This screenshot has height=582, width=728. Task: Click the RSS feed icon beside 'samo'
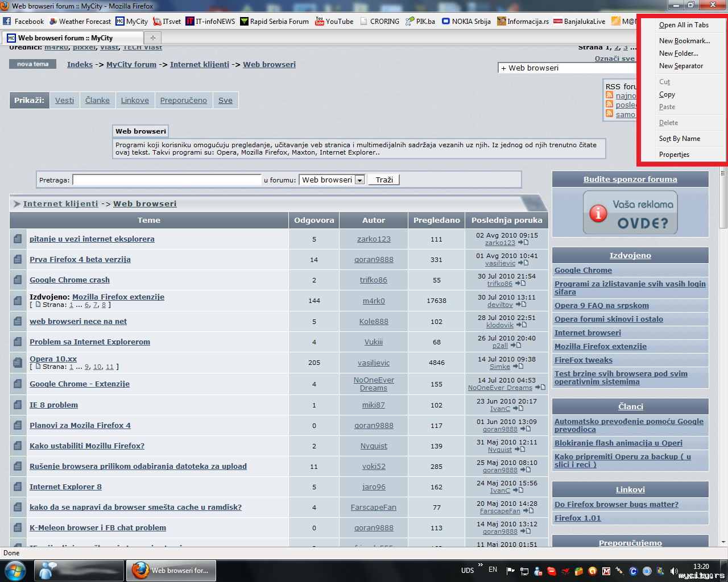(610, 114)
